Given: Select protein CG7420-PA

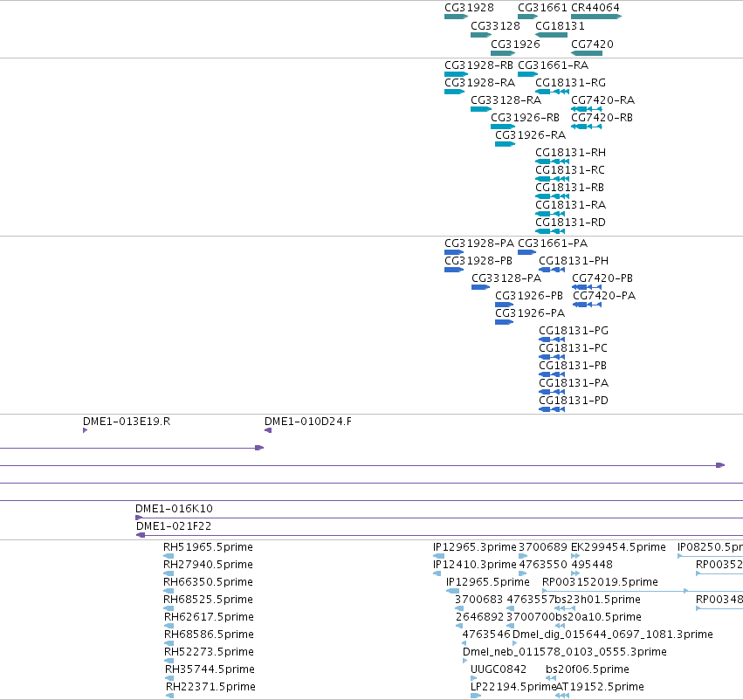Looking at the screenshot, I should tap(587, 305).
